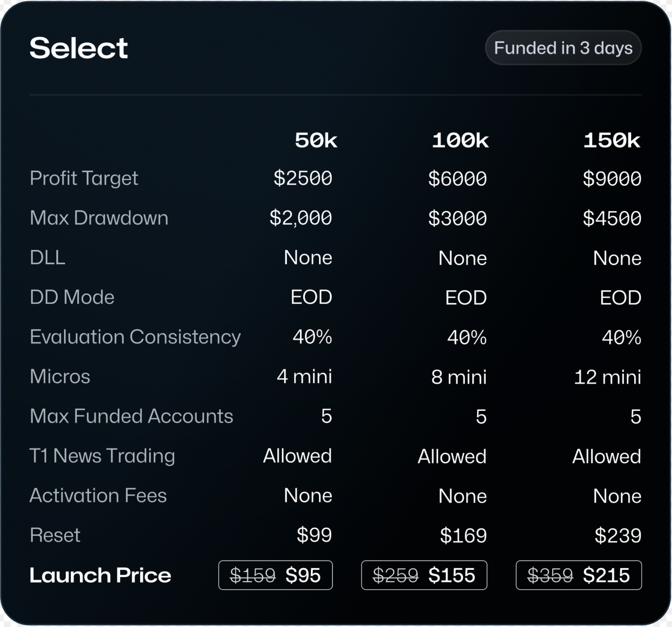Select the 50k column header
This screenshot has width=672, height=627.
316,140
